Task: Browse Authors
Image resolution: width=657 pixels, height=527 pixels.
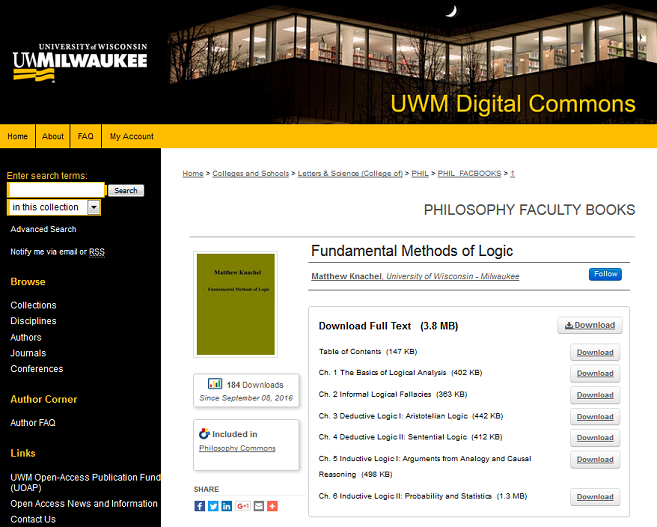Action: point(26,337)
